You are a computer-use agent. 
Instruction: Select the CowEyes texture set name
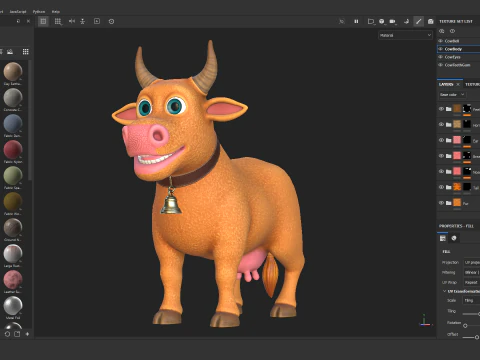click(452, 57)
